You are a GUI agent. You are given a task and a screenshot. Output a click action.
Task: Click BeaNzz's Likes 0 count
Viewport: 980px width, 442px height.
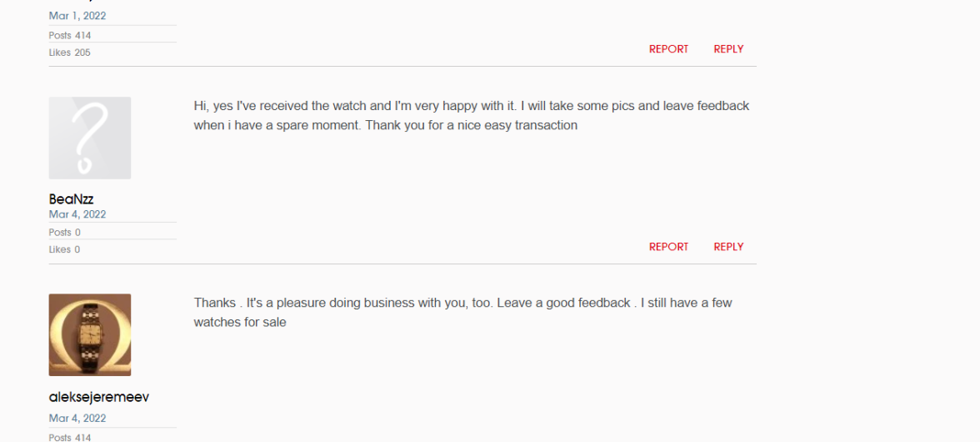[65, 249]
